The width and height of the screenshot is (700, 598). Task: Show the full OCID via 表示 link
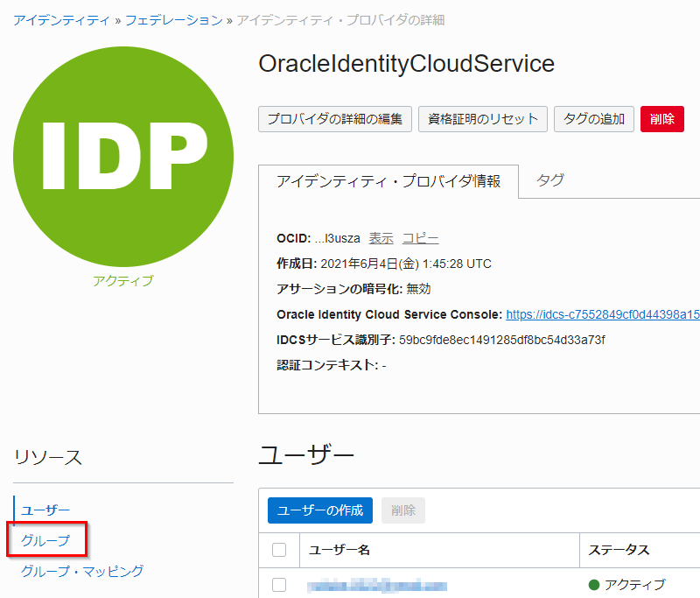pos(381,238)
